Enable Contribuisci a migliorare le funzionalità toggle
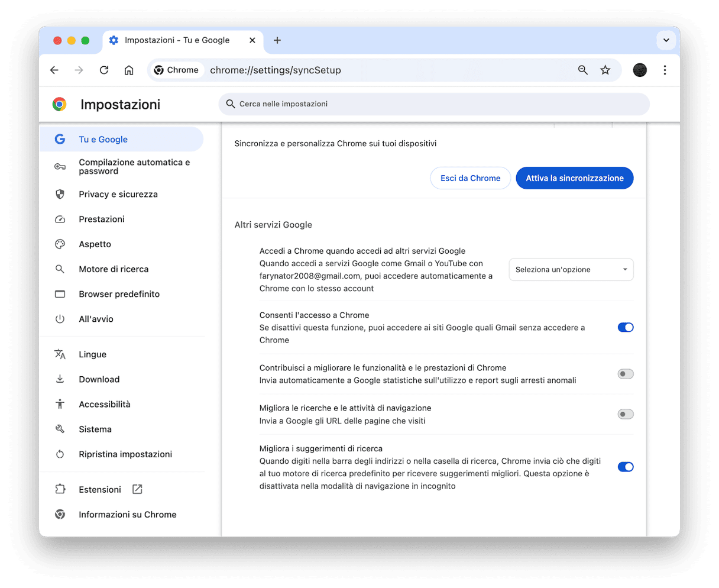Screen dimensions: 719x588 pyautogui.click(x=625, y=374)
